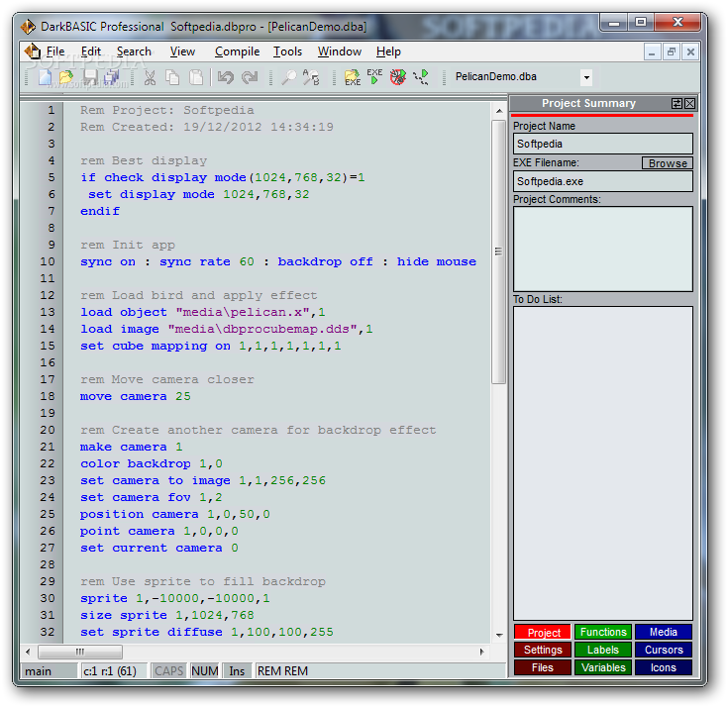
Task: Click the Save All icon
Action: click(x=112, y=77)
